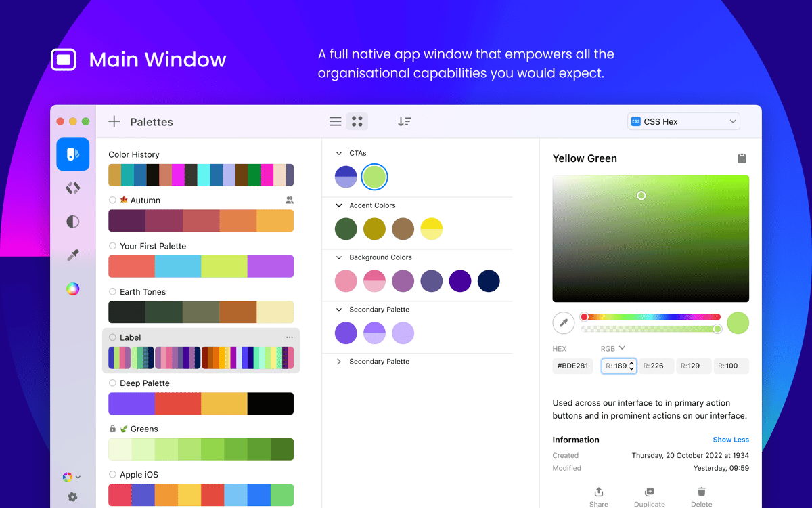Switch to list view layout
This screenshot has width=812, height=508.
coord(335,122)
